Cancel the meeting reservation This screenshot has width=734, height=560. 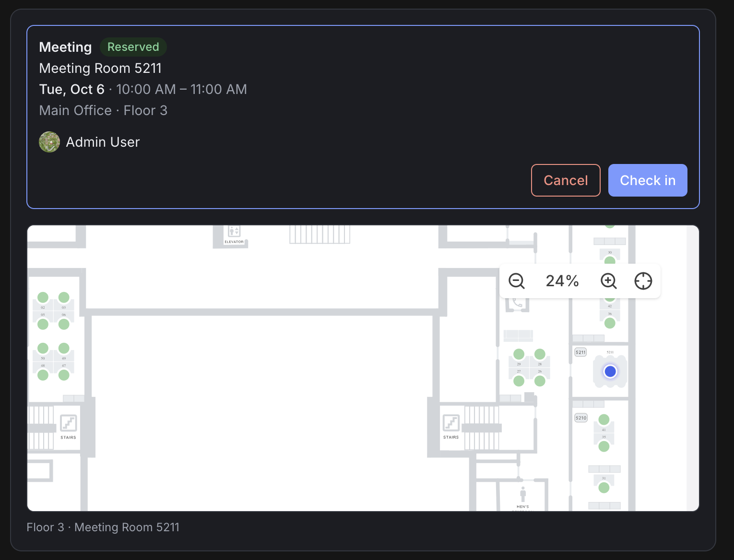click(x=566, y=180)
